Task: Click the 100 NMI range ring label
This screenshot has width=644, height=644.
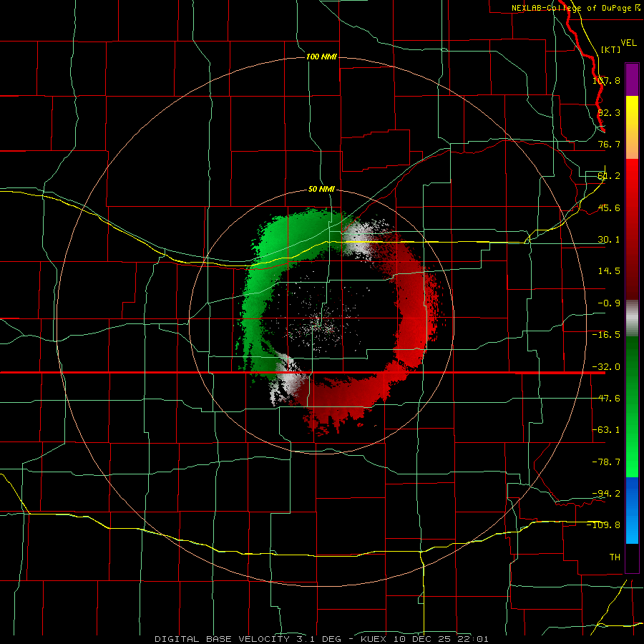Action: pos(321,57)
